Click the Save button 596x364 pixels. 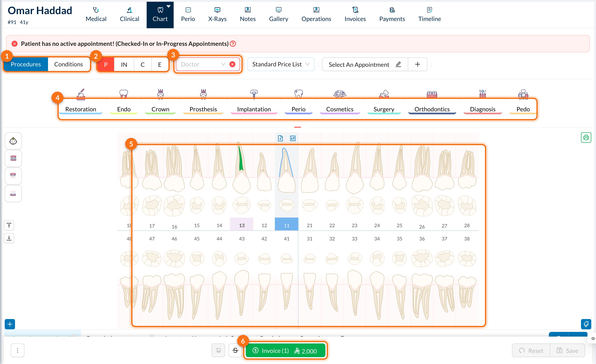(567, 351)
